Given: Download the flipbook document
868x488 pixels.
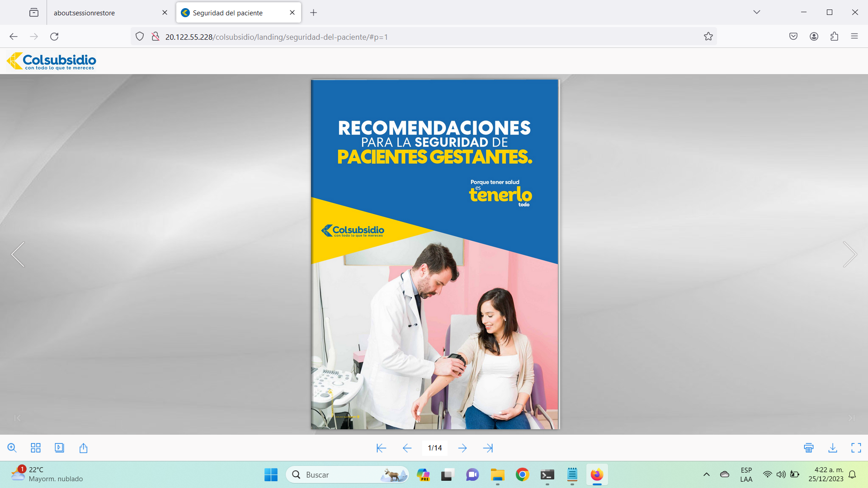Looking at the screenshot, I should tap(833, 448).
